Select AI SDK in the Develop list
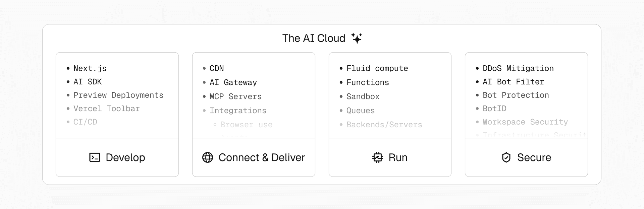The image size is (644, 209). click(88, 82)
